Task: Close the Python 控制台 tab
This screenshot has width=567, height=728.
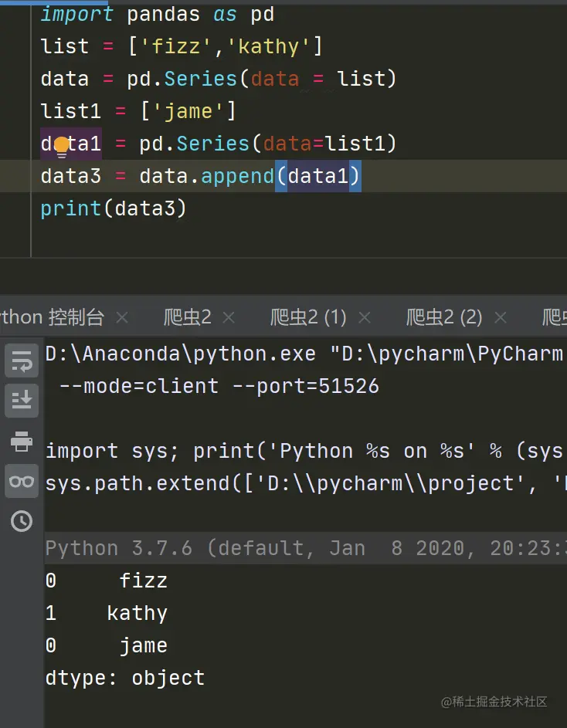Action: [121, 317]
